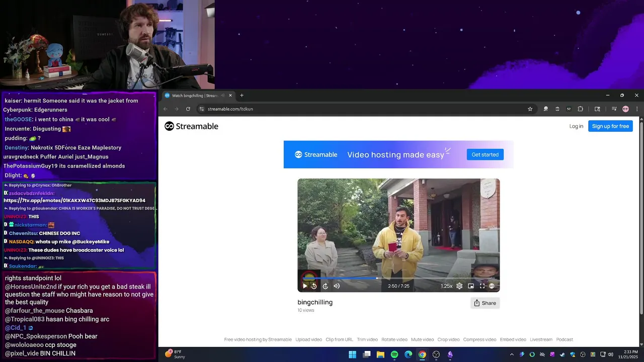
Task: Click the Log in link
Action: click(x=576, y=126)
